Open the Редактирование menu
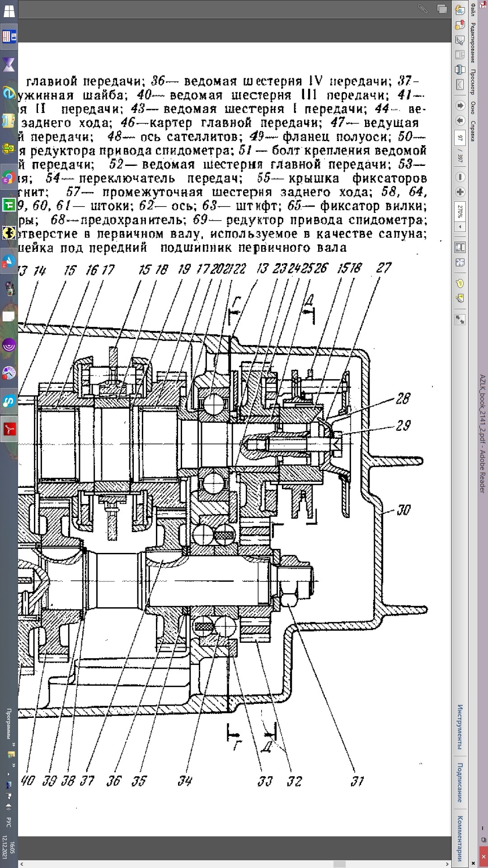The height and width of the screenshot is (868, 488). click(473, 43)
